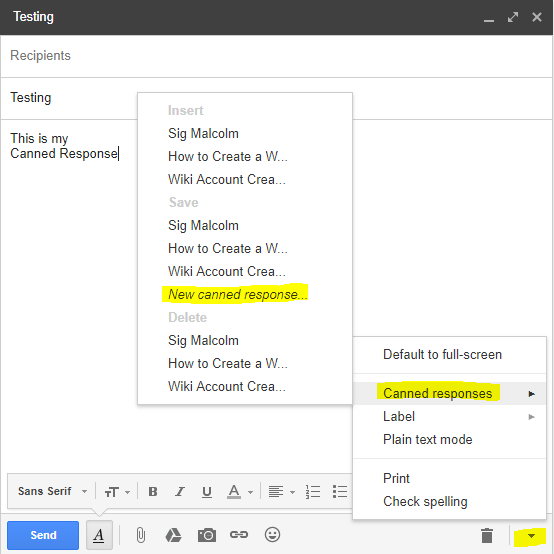The width and height of the screenshot is (554, 554).
Task: Insert numbered list
Action: pyautogui.click(x=313, y=491)
